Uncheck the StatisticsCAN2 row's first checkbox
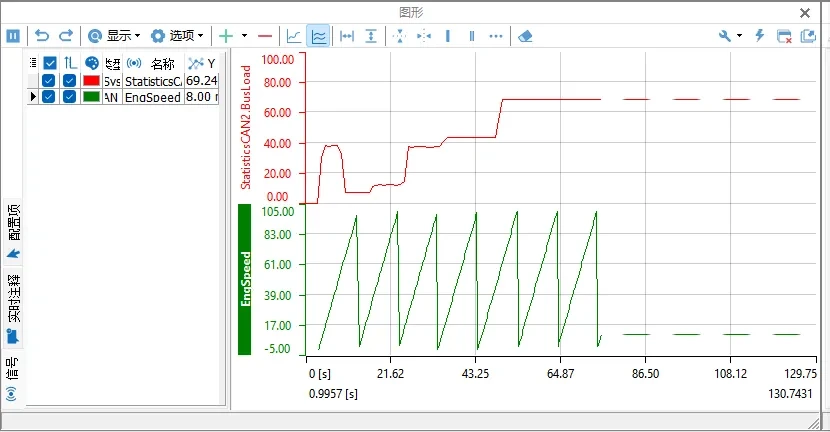This screenshot has width=830, height=432. [48, 80]
